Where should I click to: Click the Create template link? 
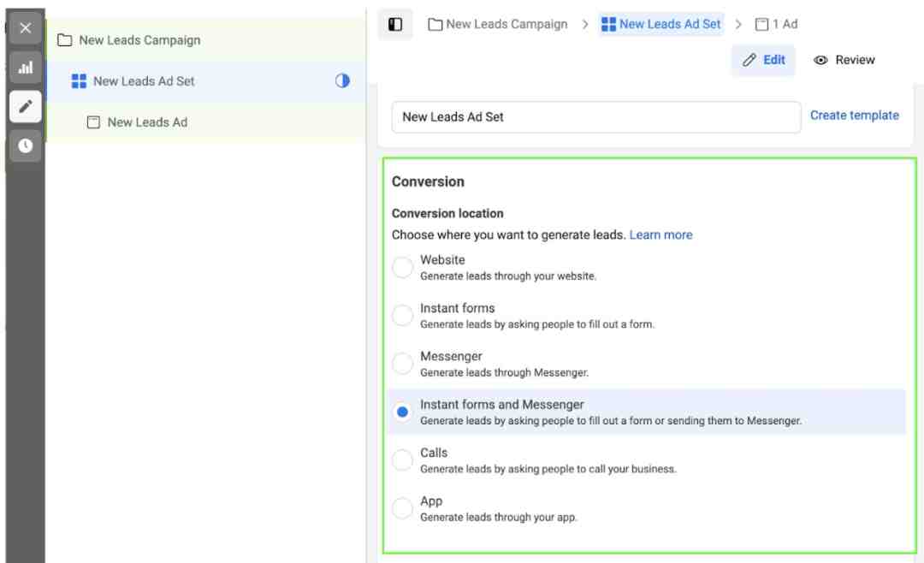point(855,116)
